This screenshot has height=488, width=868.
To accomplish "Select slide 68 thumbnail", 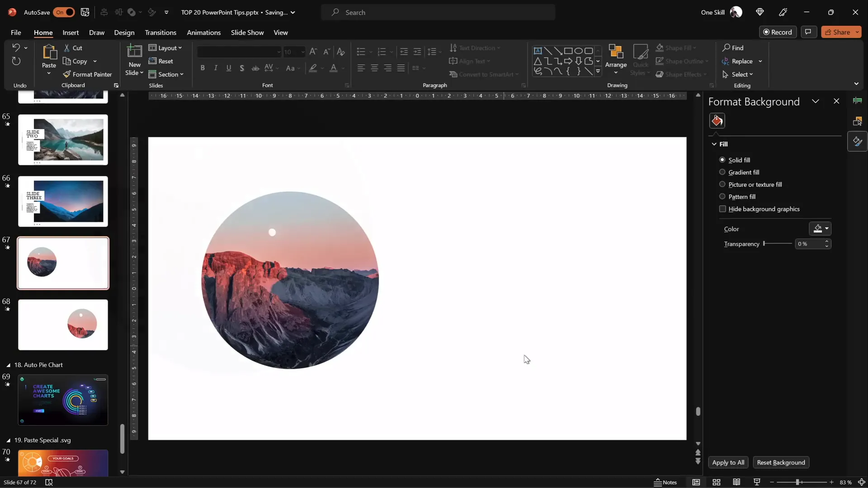I will pos(63,324).
